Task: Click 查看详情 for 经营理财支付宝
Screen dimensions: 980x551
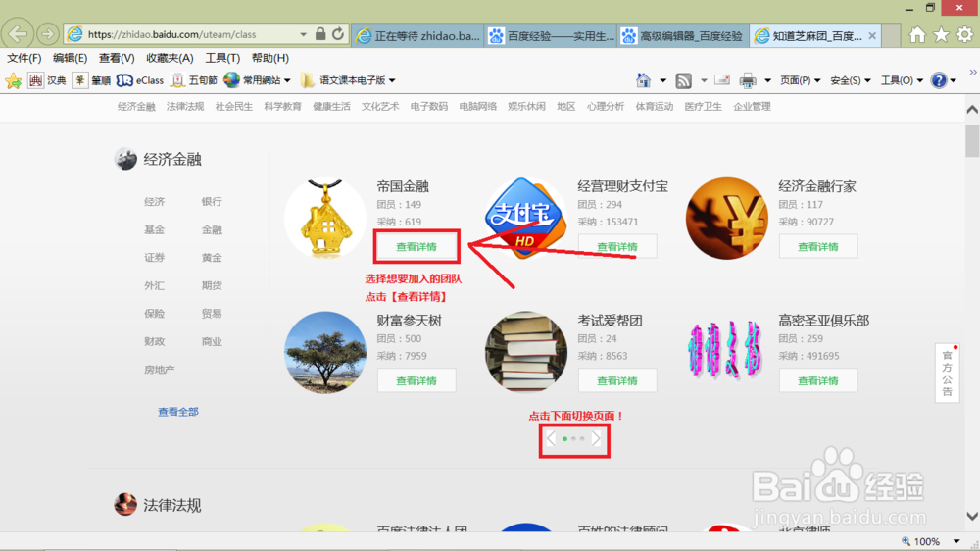Action: (x=617, y=246)
